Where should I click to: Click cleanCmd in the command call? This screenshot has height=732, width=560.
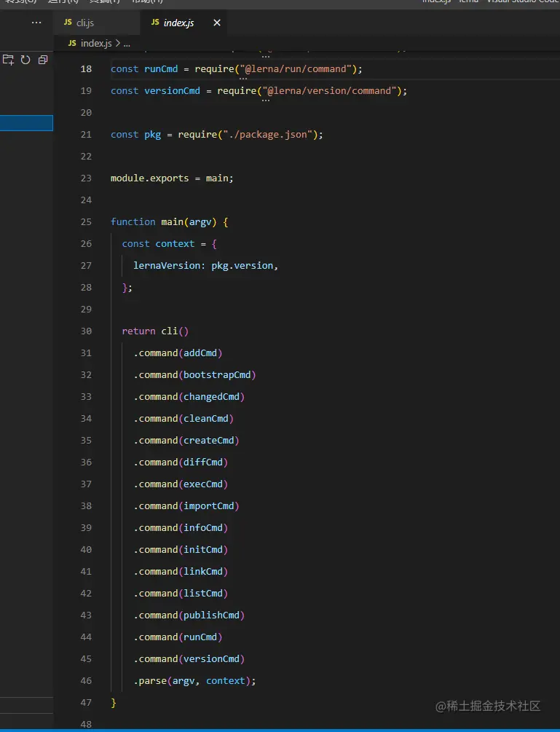(206, 418)
